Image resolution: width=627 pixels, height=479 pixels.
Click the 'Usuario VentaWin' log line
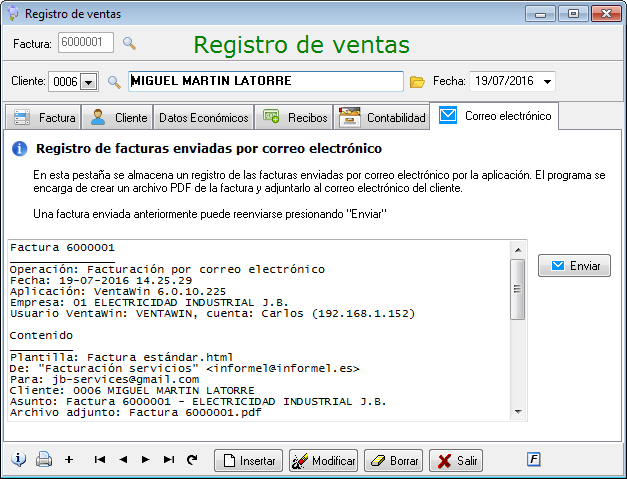[x=212, y=313]
